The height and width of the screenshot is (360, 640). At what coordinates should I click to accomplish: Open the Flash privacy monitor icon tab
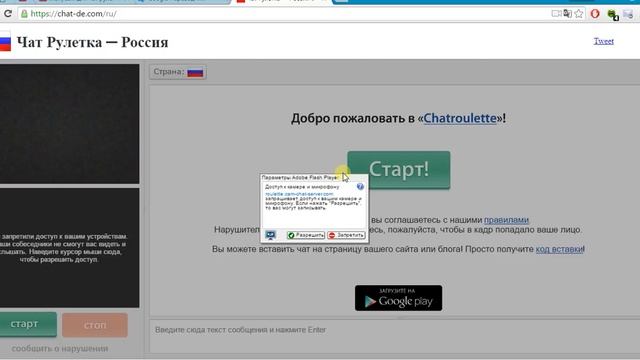[270, 235]
